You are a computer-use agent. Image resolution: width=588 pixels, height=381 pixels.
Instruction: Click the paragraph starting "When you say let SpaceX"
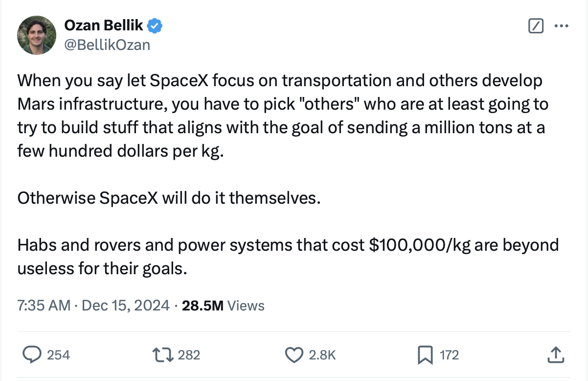282,116
